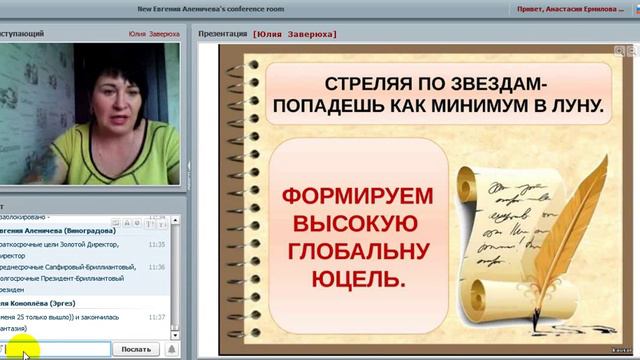Click the 11:35 chat timestamp
This screenshot has height=360, width=640.
(157, 244)
